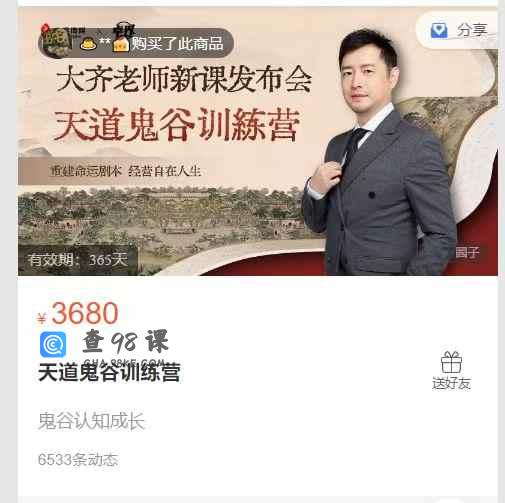Click the 有效期: 365天 validity badge
The height and width of the screenshot is (503, 505).
click(78, 260)
